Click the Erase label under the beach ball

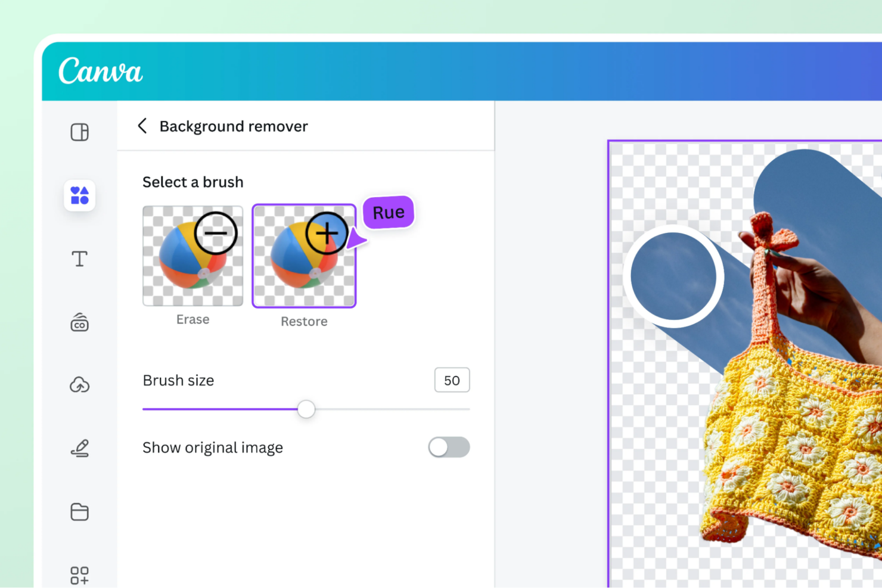[192, 319]
